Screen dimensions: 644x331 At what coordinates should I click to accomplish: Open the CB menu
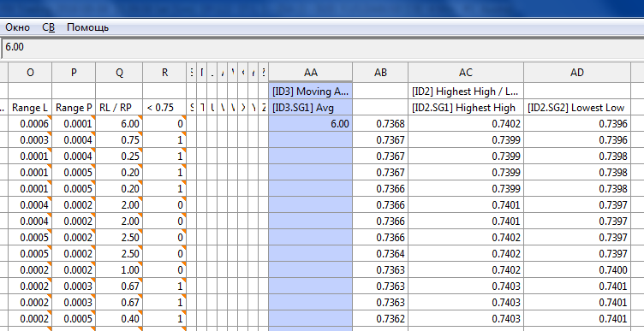tap(49, 27)
